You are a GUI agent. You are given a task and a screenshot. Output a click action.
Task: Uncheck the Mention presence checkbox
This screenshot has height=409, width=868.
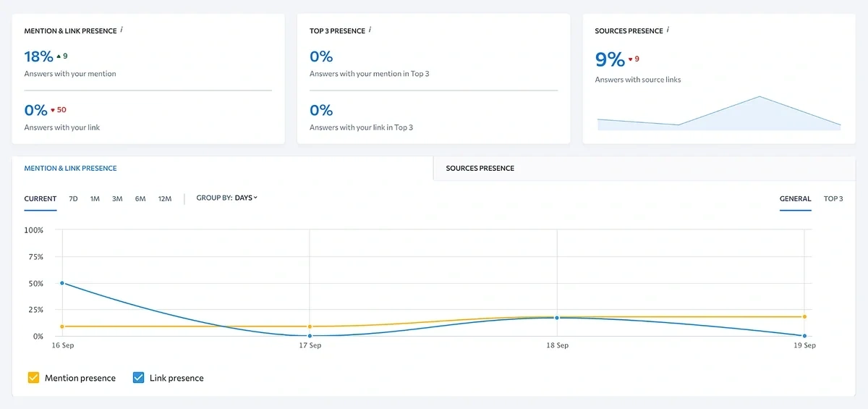point(33,378)
